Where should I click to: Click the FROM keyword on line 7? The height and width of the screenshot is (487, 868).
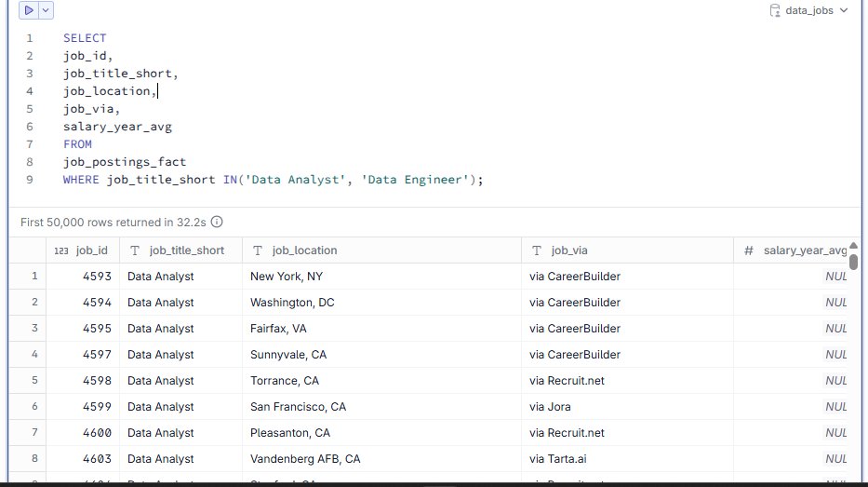77,144
